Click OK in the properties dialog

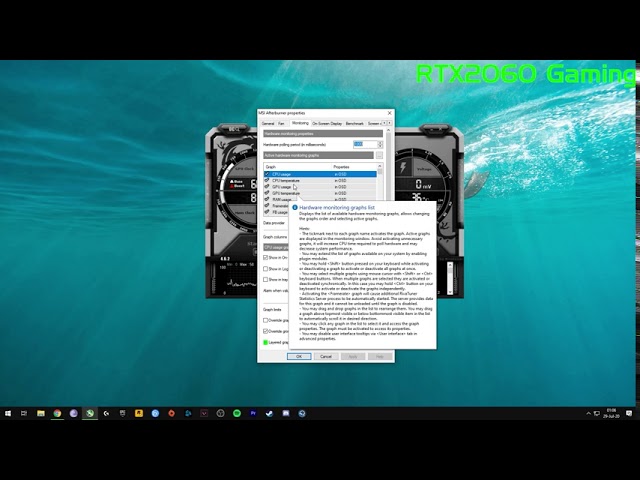[x=299, y=356]
